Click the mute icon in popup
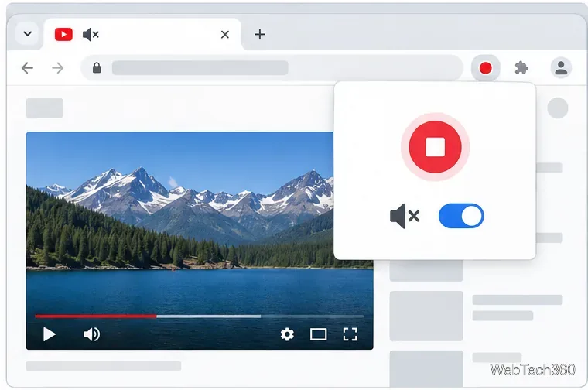 pos(405,216)
